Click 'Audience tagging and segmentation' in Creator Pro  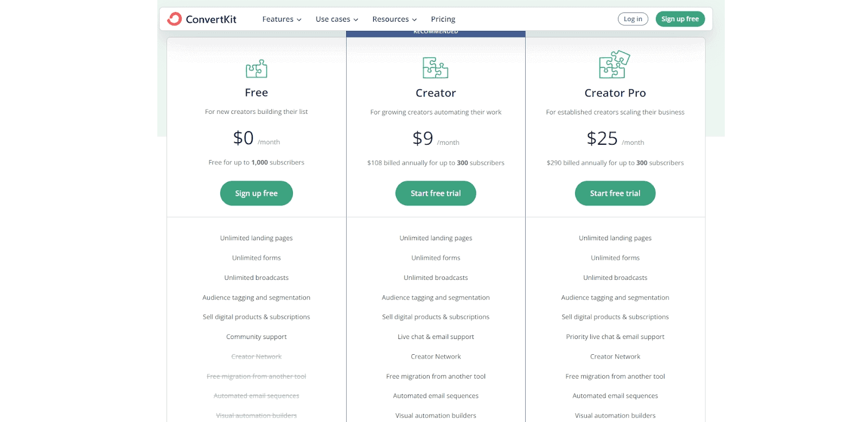tap(615, 298)
